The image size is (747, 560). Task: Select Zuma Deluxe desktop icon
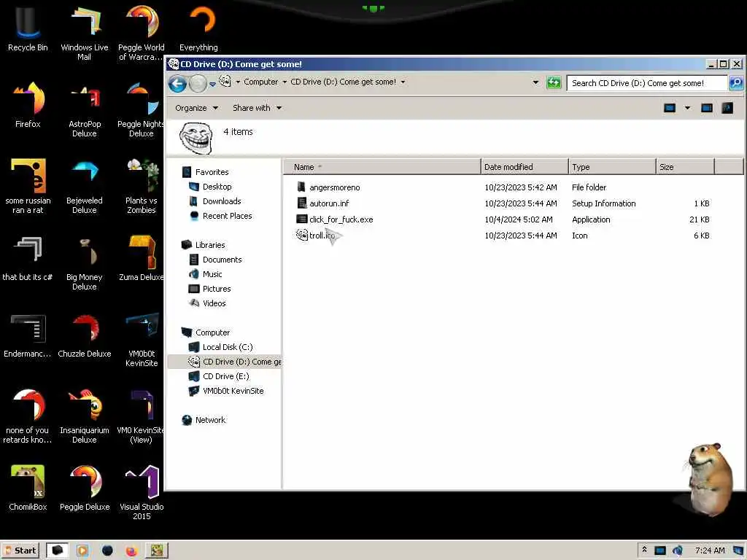click(141, 259)
